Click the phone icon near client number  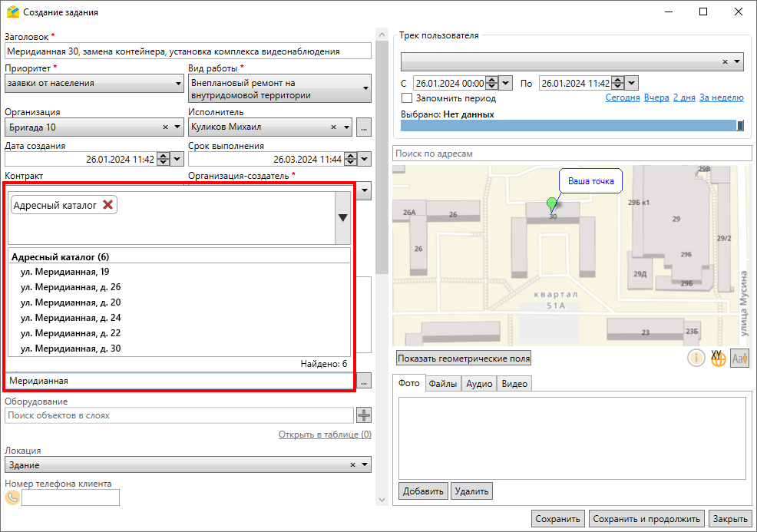point(12,497)
